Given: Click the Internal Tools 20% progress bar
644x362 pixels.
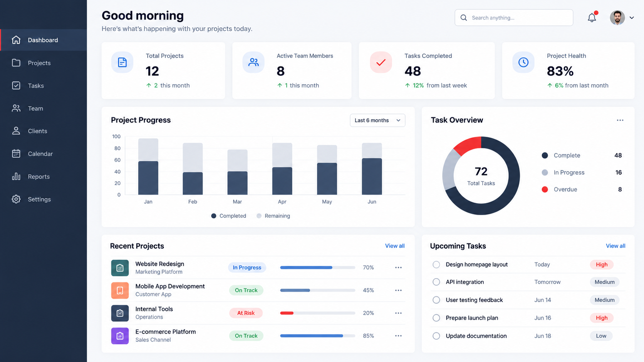Looking at the screenshot, I should pos(318,313).
